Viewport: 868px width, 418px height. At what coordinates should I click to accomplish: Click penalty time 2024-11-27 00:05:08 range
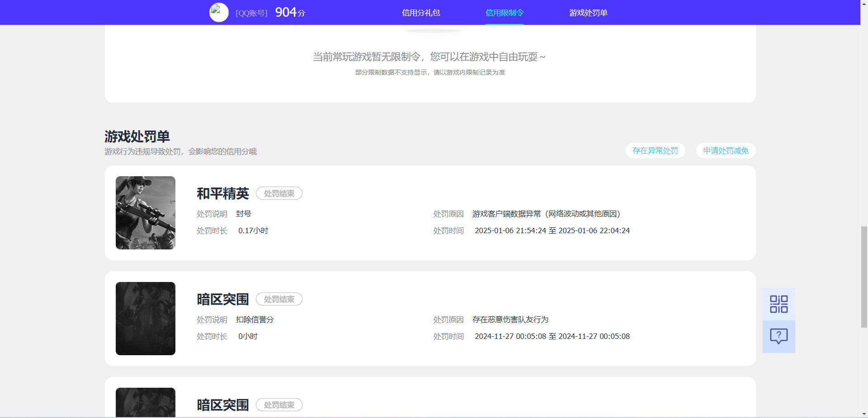click(x=552, y=336)
